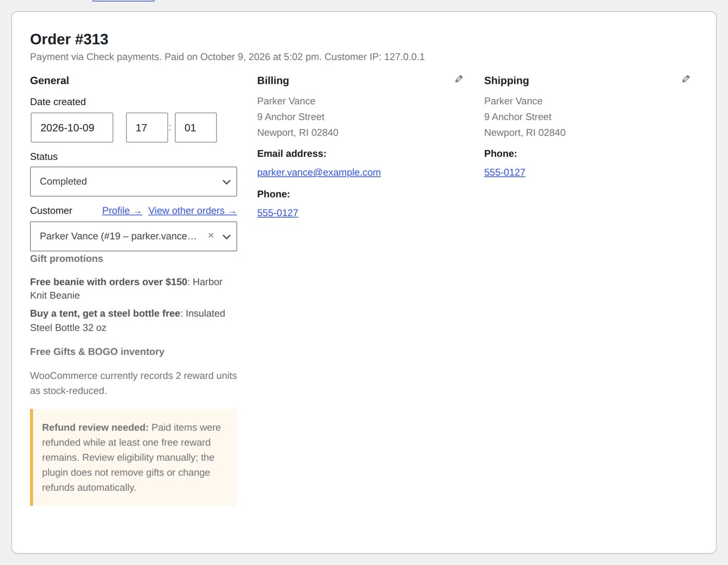Viewport: 728px width, 565px height.
Task: Edit shipping address with pencil icon
Action: pyautogui.click(x=686, y=79)
